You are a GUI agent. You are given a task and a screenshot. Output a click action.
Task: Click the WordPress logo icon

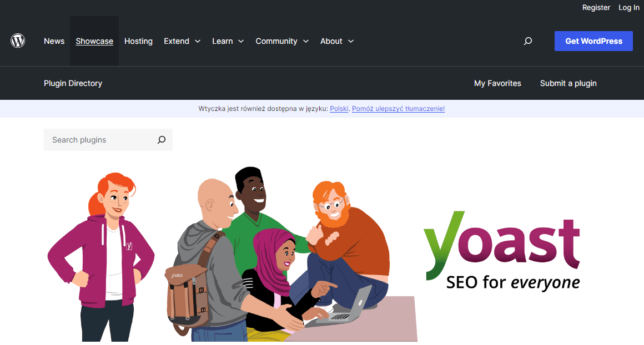click(17, 40)
